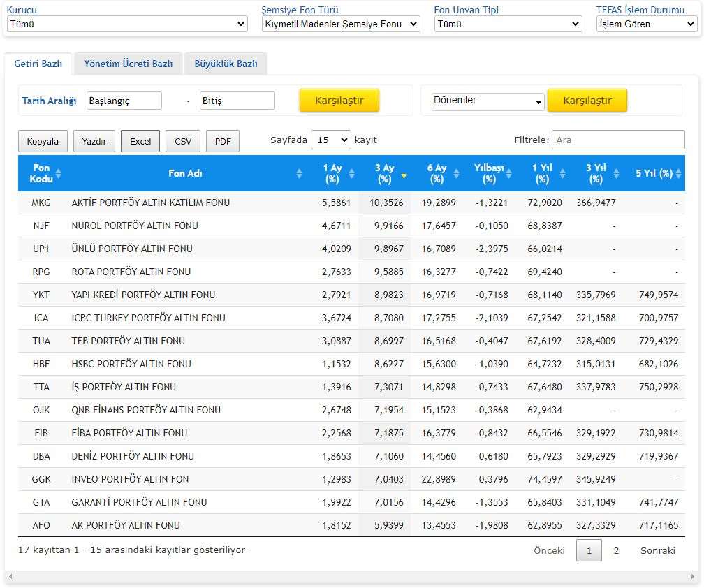Sort by 6 Ay (%) column
This screenshot has width=711, height=588.
click(x=457, y=174)
